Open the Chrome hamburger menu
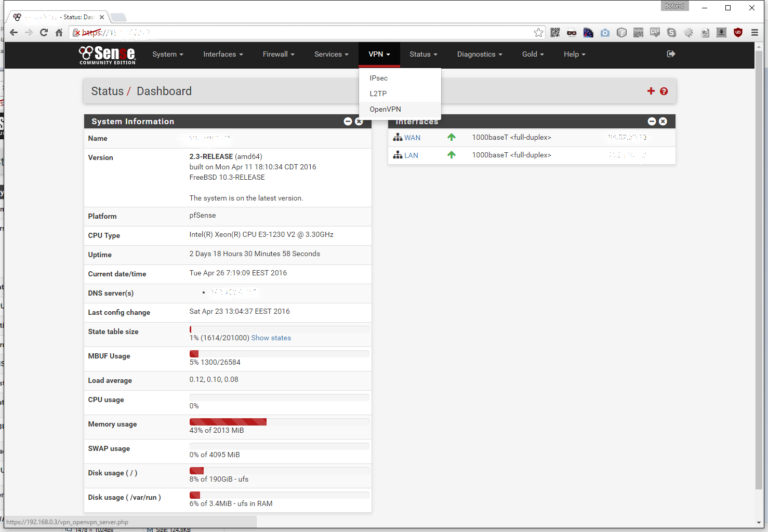This screenshot has height=532, width=768. click(x=754, y=33)
